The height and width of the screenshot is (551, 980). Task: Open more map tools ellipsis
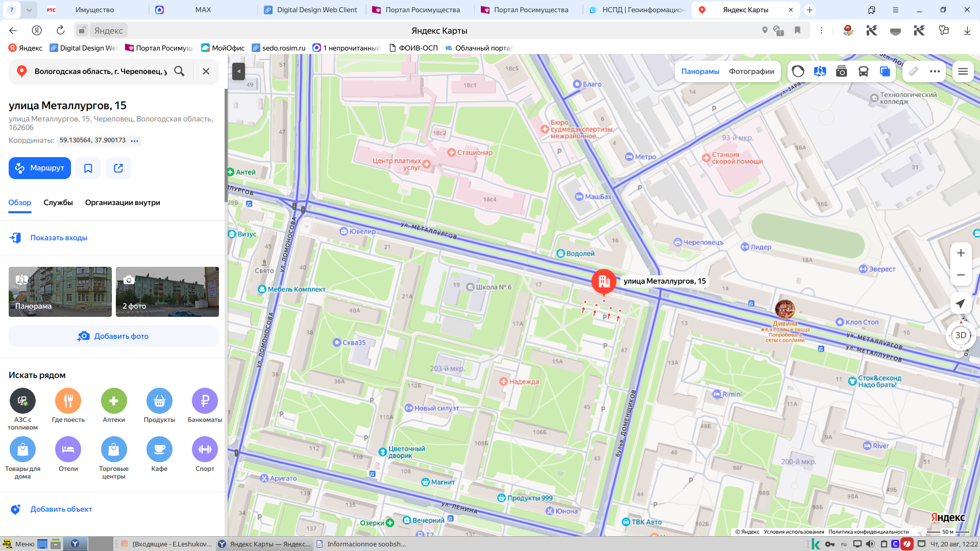tap(935, 71)
